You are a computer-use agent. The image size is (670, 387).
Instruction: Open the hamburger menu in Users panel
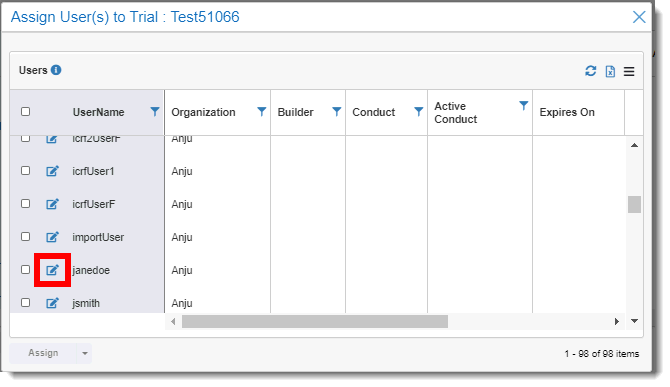coord(629,71)
